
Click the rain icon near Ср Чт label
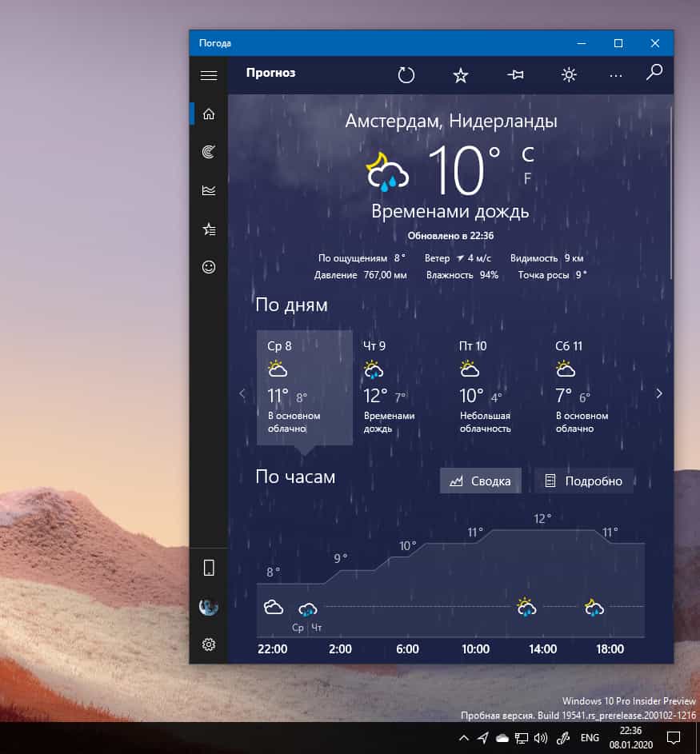(x=307, y=610)
